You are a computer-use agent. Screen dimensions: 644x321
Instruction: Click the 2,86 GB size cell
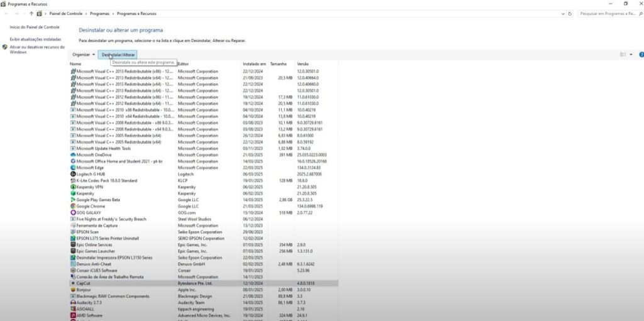(x=286, y=200)
